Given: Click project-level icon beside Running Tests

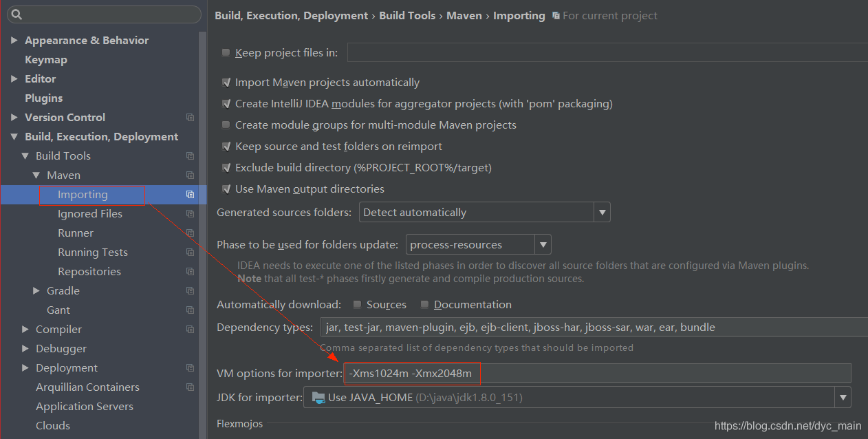Looking at the screenshot, I should pos(190,253).
